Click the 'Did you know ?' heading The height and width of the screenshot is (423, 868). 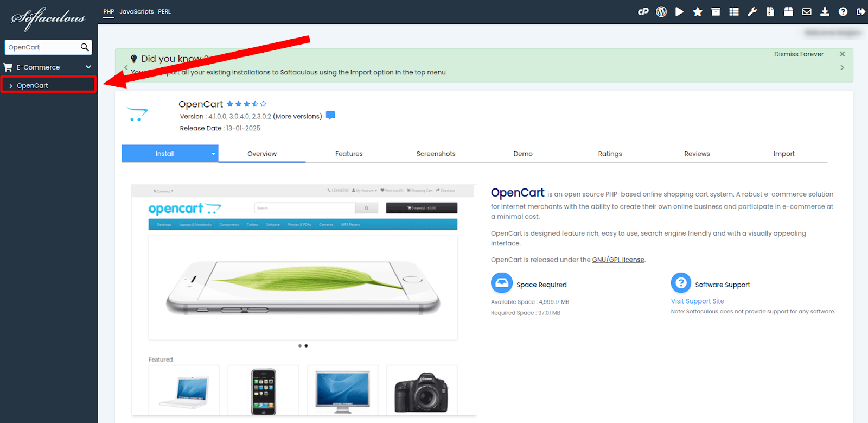[175, 58]
